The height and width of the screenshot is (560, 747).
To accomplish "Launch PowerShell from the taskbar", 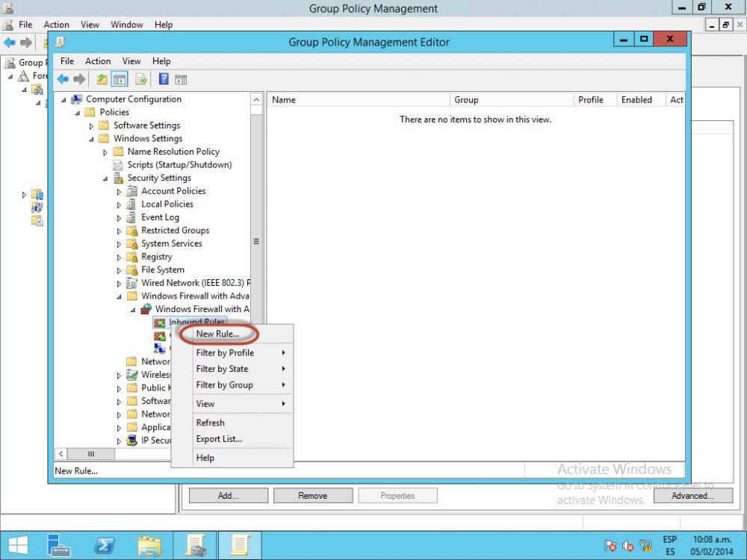I will pos(105,546).
